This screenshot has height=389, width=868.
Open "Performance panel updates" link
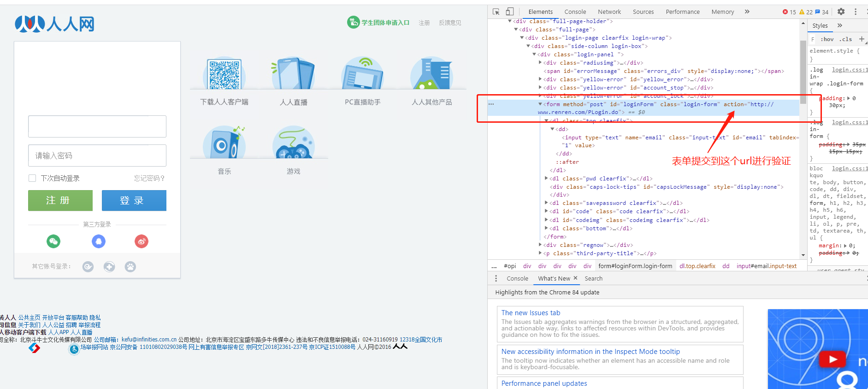click(x=544, y=383)
